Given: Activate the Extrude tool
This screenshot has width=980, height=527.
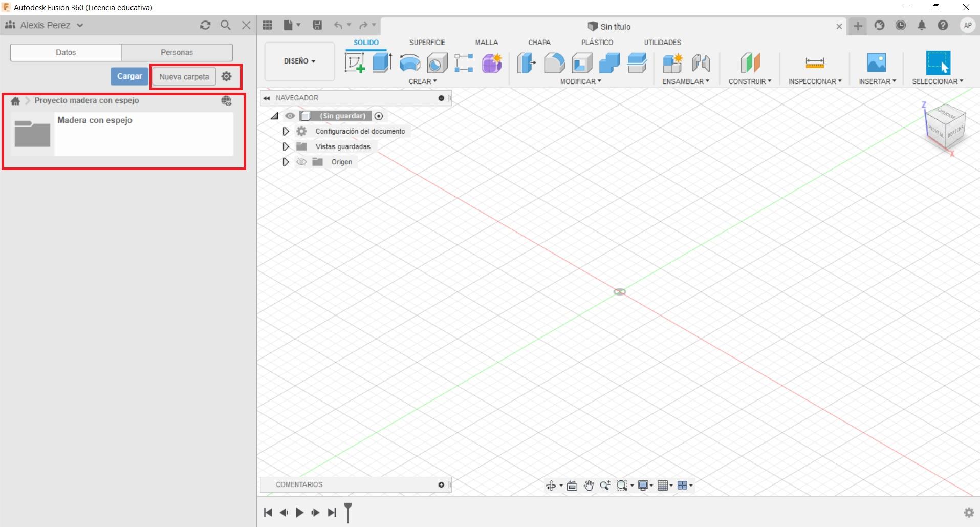Looking at the screenshot, I should [382, 63].
